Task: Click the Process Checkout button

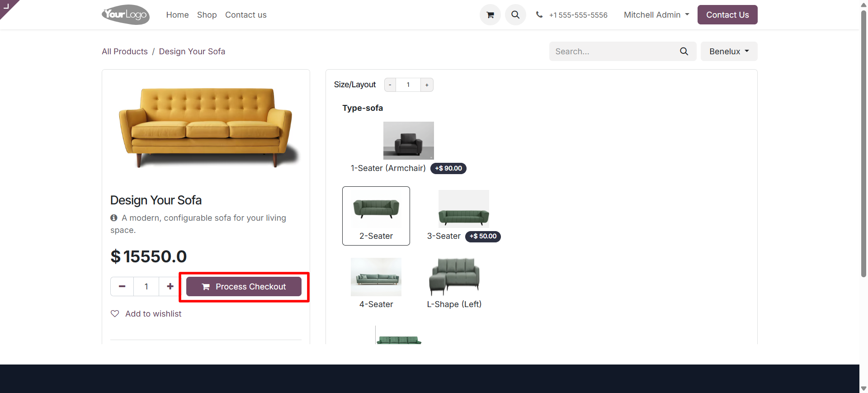Action: click(244, 287)
